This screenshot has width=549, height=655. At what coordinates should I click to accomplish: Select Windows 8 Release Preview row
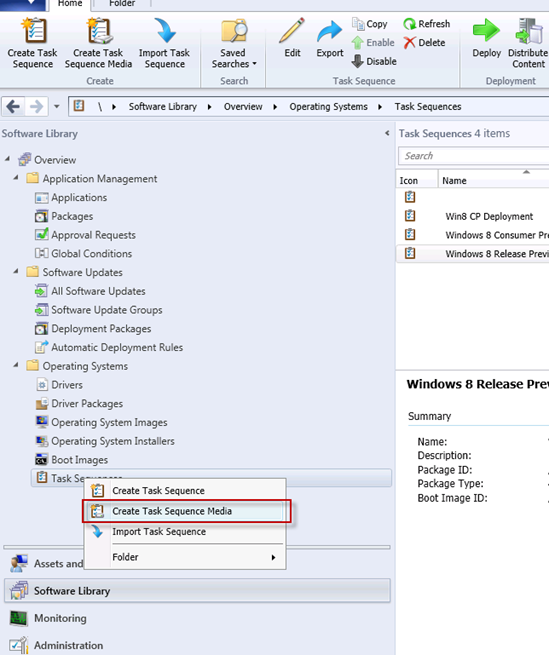pos(473,254)
